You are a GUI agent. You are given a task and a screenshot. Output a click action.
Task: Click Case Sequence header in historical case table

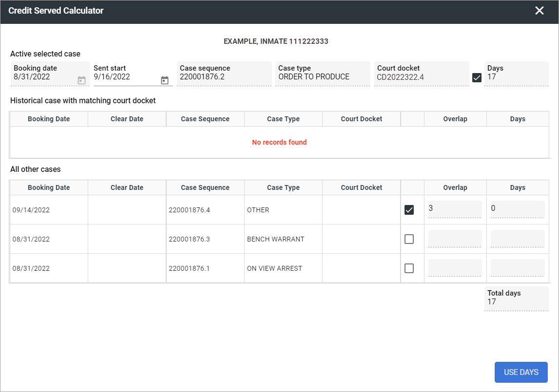click(x=205, y=119)
